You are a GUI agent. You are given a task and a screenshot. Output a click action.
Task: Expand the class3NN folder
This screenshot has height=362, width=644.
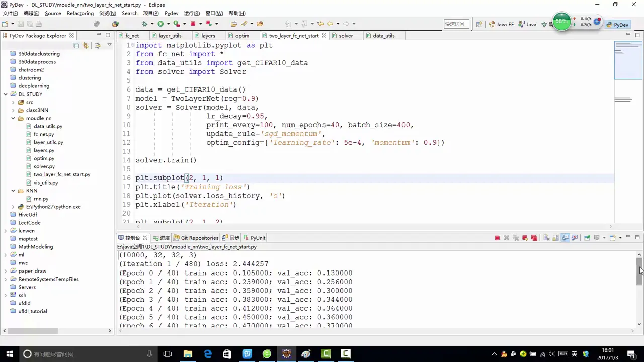click(x=14, y=110)
